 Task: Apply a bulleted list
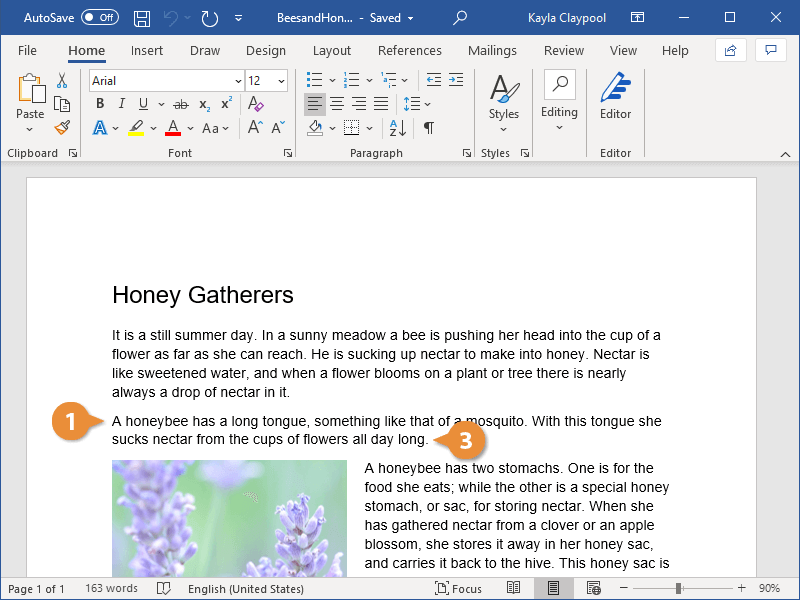(x=314, y=80)
